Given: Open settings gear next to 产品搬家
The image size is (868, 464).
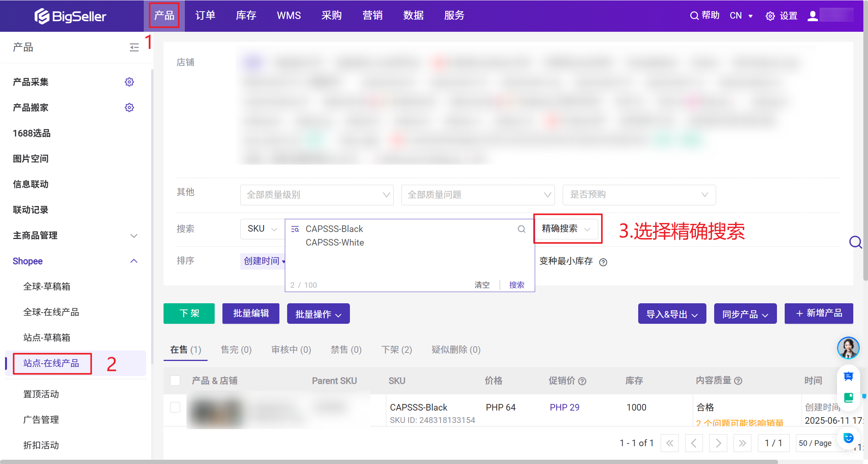Looking at the screenshot, I should pos(129,107).
